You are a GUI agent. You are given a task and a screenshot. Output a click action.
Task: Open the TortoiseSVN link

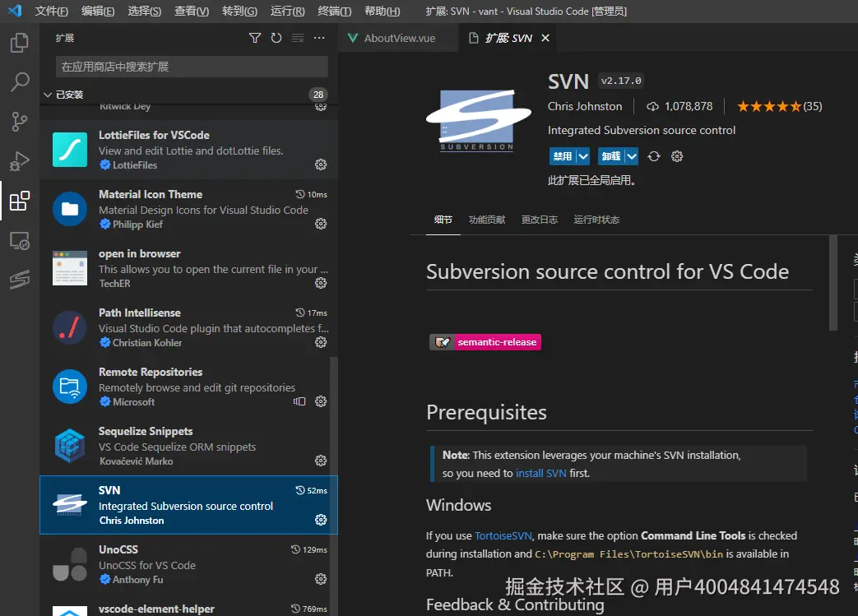[x=503, y=535]
